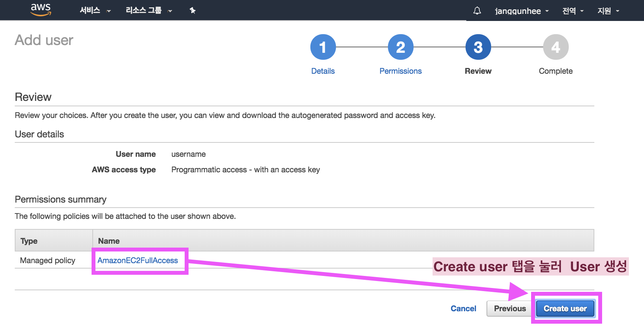644x326 pixels.
Task: Click the Create user button
Action: 565,309
